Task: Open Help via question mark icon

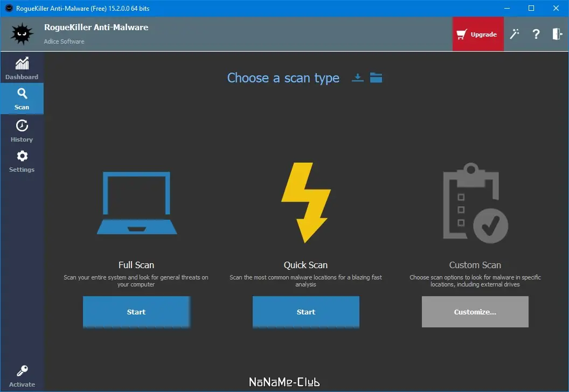Action: [x=536, y=34]
